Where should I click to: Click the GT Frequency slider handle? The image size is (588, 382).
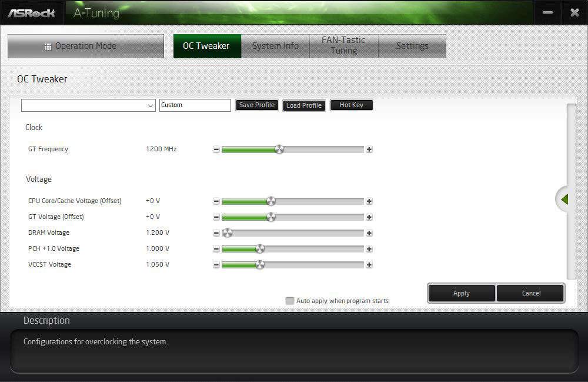279,150
